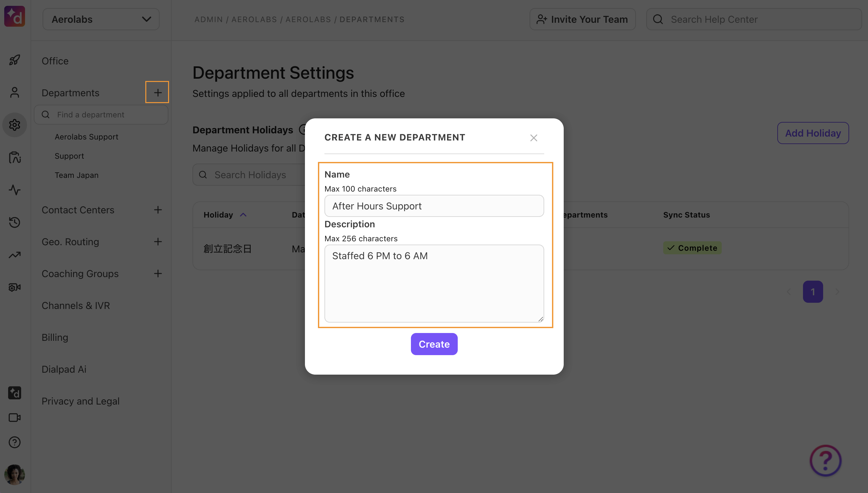Click the ADMIN breadcrumb link
868x493 pixels.
(208, 19)
